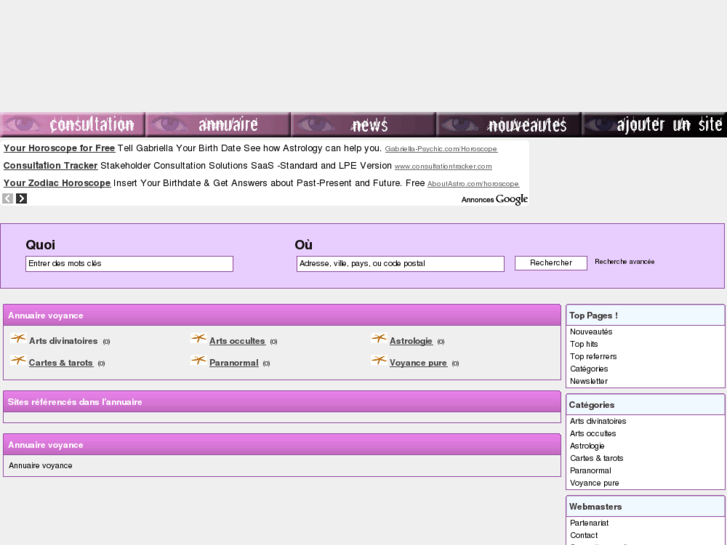Open the ajouter un site tab
The height and width of the screenshot is (545, 727).
click(654, 124)
